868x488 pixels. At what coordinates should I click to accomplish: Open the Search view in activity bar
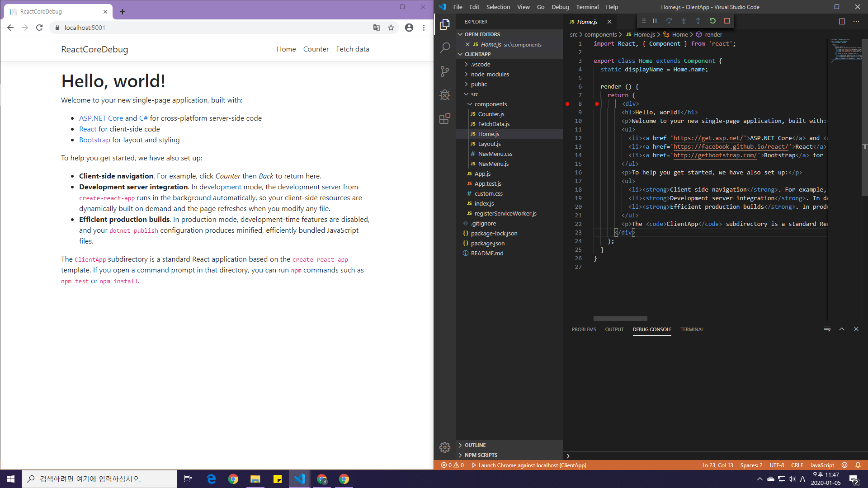[x=445, y=47]
